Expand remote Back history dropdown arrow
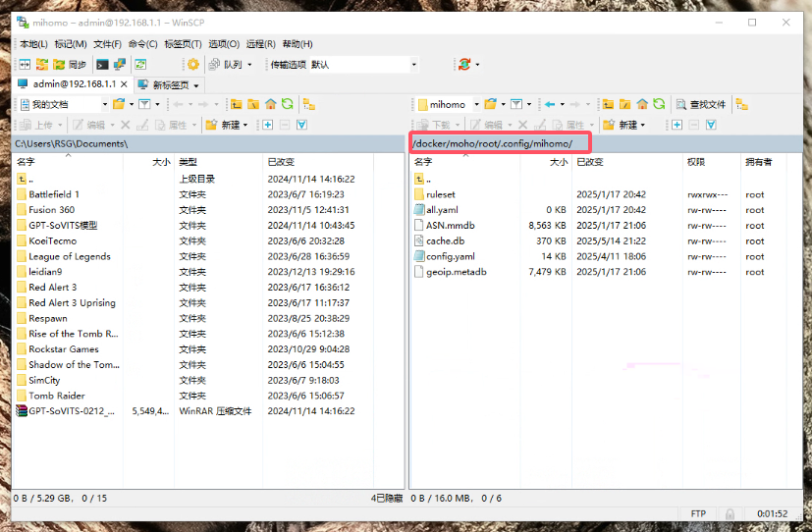 coord(563,105)
